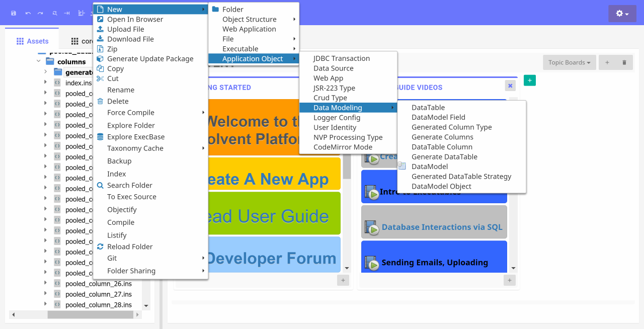Viewport: 644px width, 329px height.
Task: Click the redo arrow icon
Action: [40, 13]
